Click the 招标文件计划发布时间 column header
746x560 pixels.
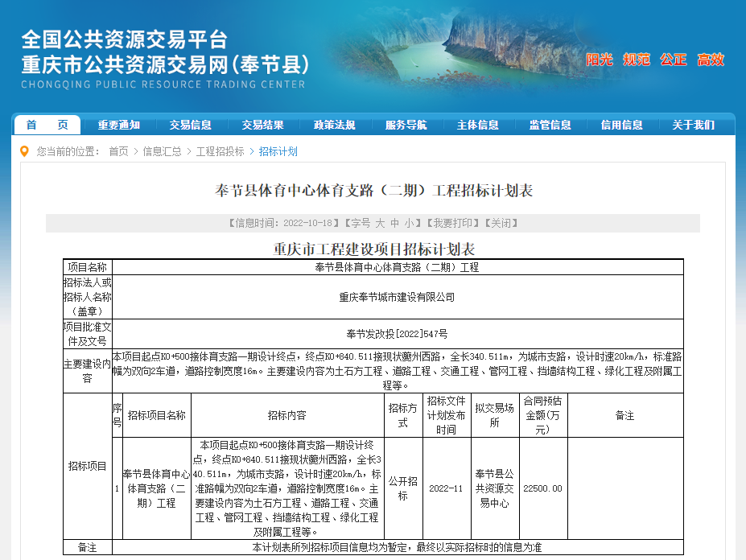[446, 415]
